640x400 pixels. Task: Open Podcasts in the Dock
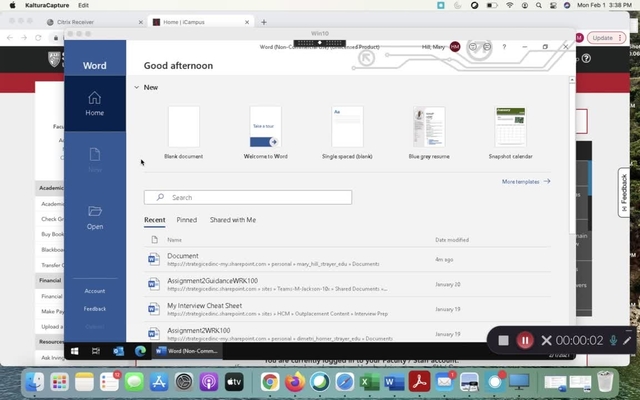[x=209, y=382]
